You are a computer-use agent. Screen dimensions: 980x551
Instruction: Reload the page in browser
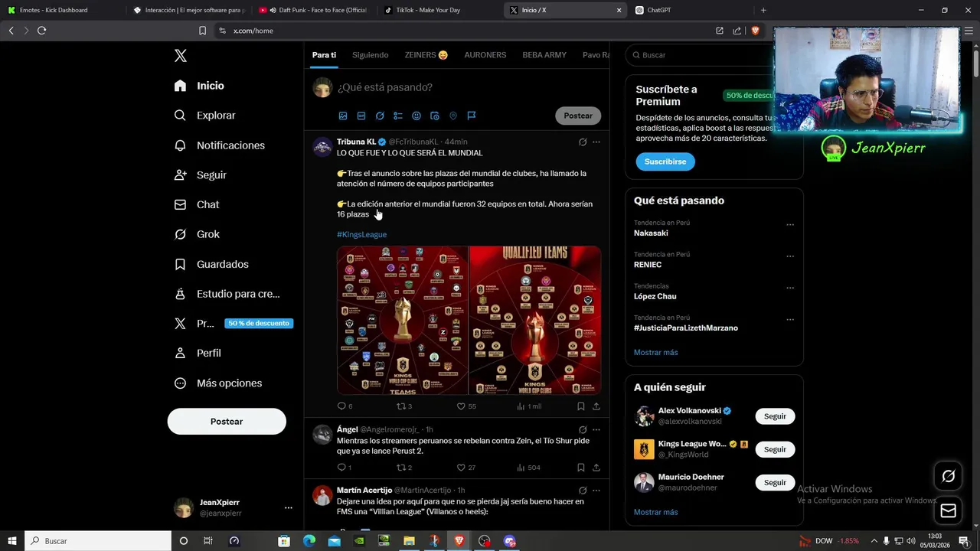tap(41, 31)
